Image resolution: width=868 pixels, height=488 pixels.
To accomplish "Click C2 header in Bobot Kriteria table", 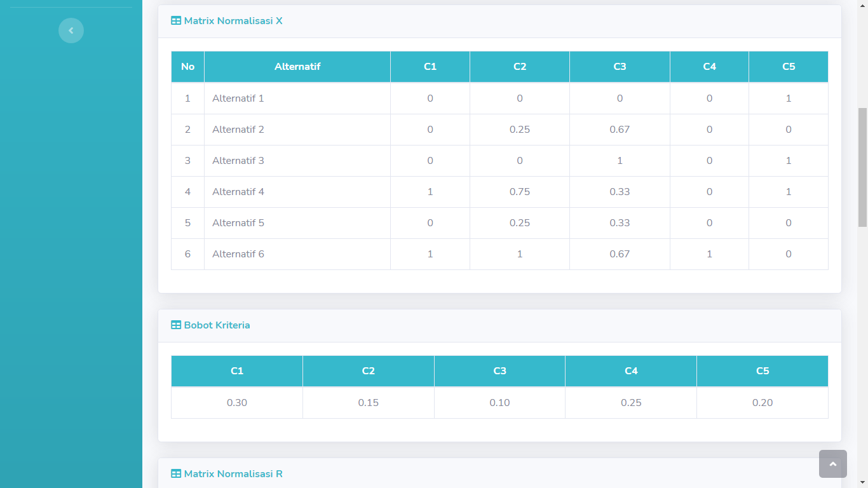I will (369, 371).
